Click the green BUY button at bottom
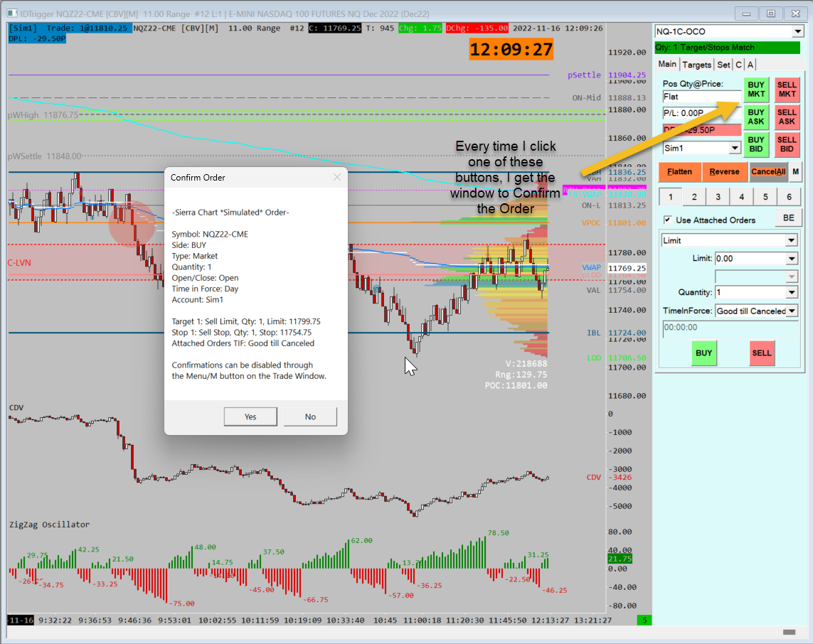Viewport: 813px width, 644px height. 703,353
